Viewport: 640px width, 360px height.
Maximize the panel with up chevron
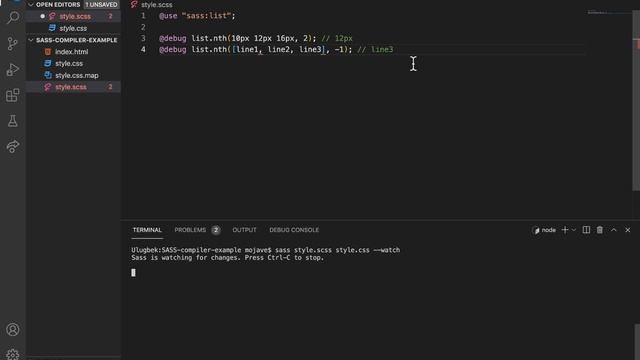(613, 230)
